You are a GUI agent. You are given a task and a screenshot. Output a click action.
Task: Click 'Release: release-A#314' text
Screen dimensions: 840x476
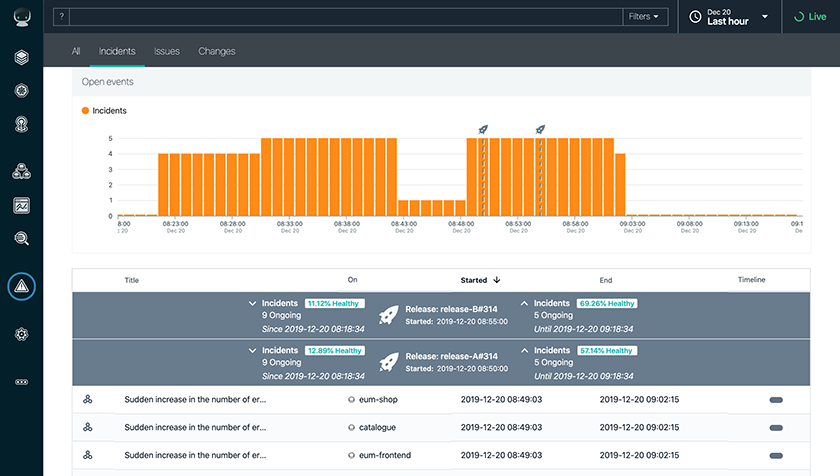tap(451, 356)
